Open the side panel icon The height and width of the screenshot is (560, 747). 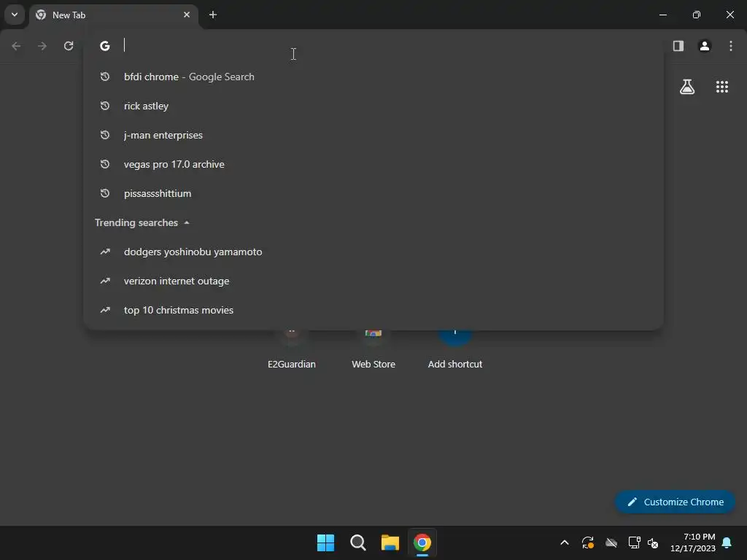[678, 46]
